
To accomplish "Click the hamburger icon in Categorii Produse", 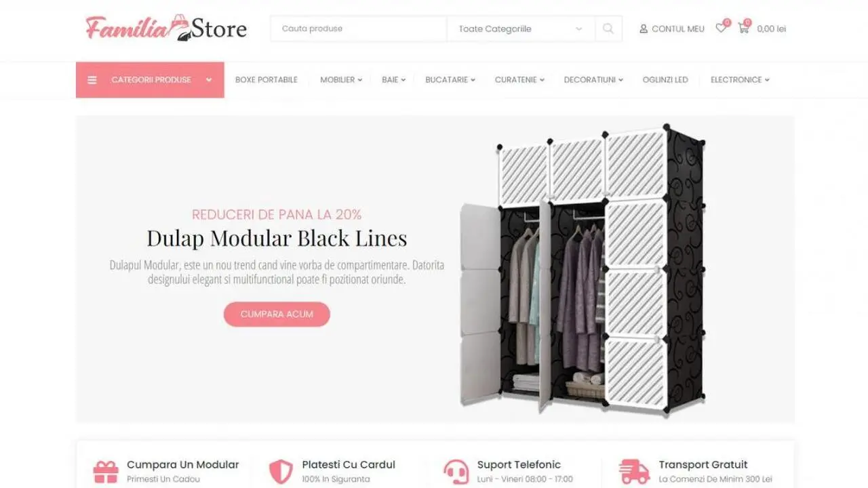I will (92, 80).
